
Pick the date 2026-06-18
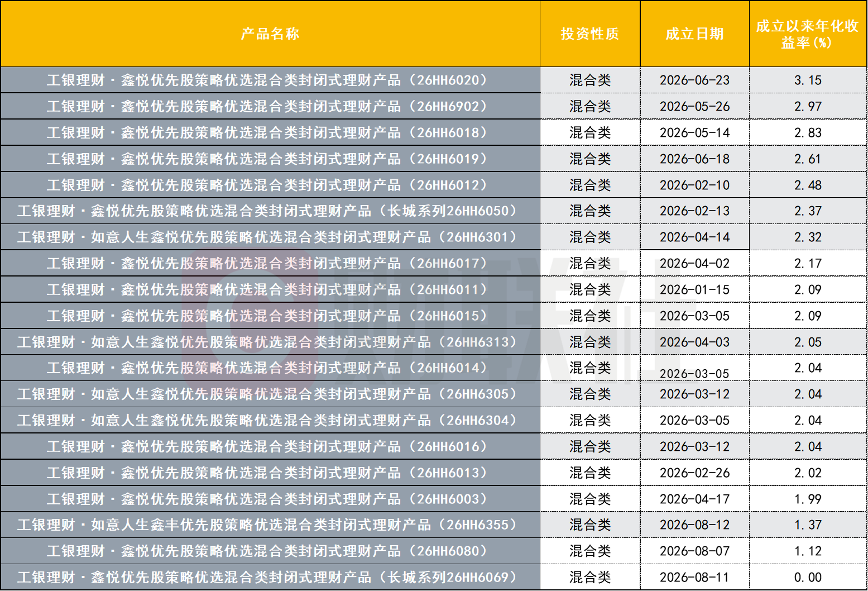(x=694, y=159)
